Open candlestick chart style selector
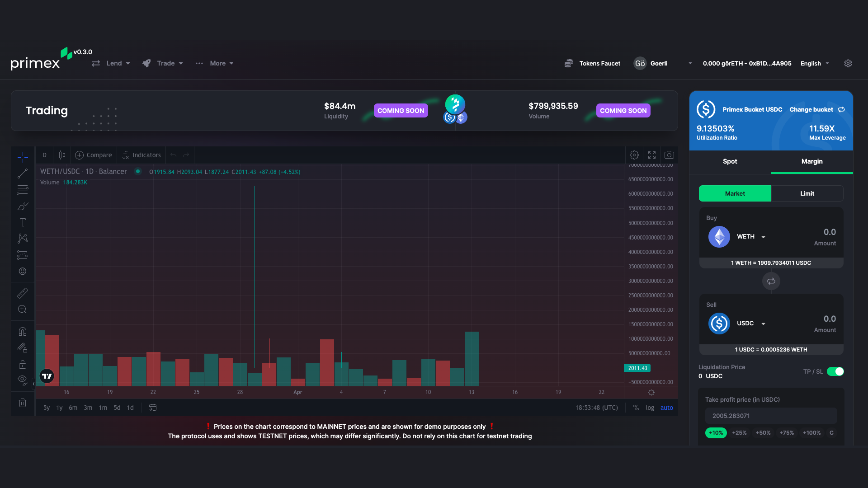The width and height of the screenshot is (868, 488). (62, 155)
